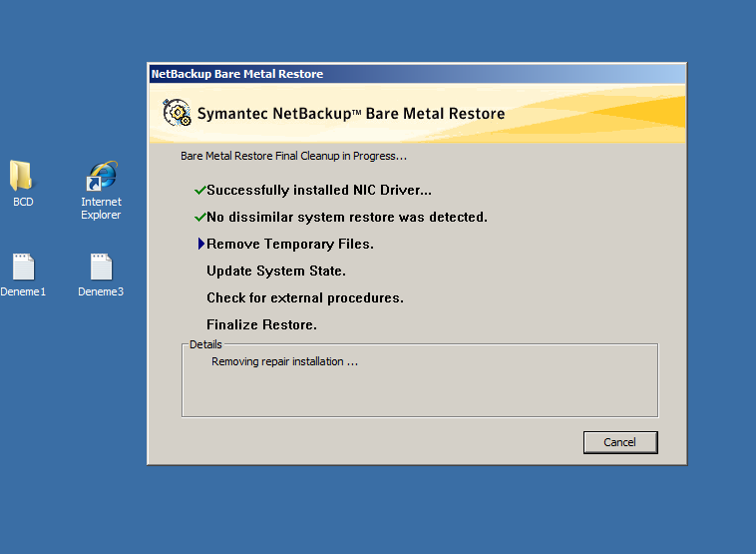The height and width of the screenshot is (554, 756).
Task: Click blue arrow beside Remove Temporary Files
Action: tap(201, 244)
